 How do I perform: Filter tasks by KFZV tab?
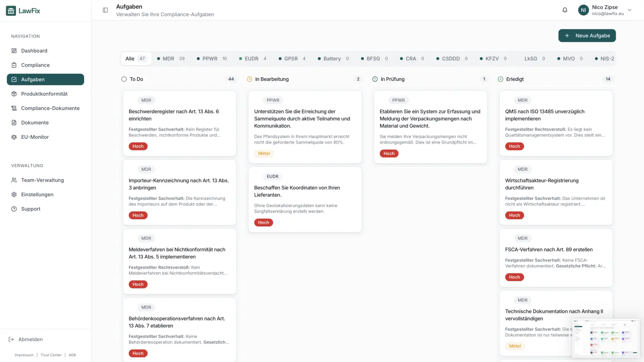(493, 59)
